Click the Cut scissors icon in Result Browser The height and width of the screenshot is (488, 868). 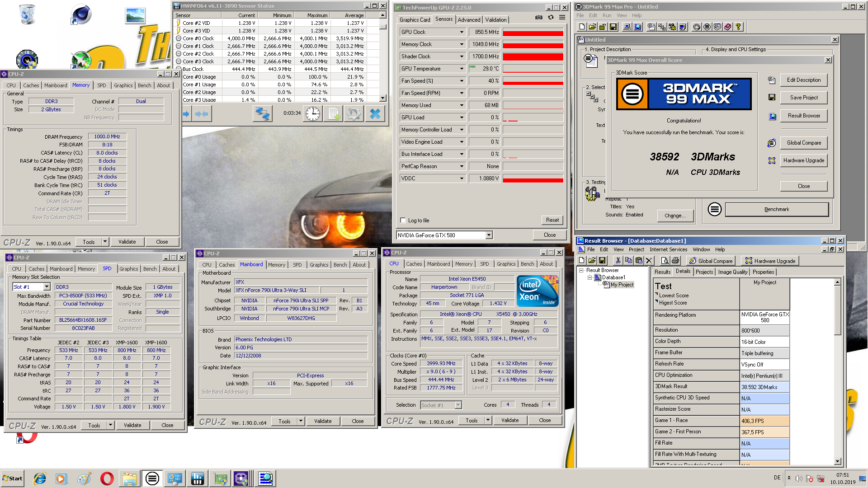(x=618, y=261)
